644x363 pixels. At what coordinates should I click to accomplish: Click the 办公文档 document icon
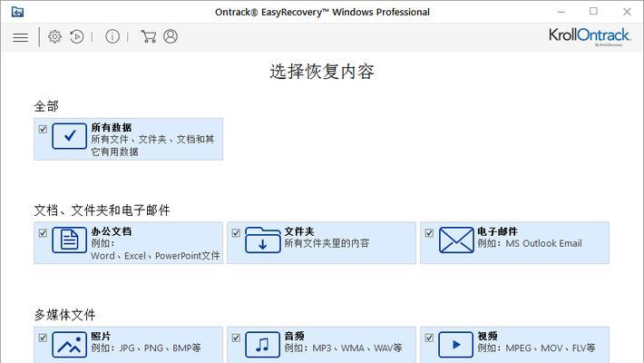pos(70,240)
